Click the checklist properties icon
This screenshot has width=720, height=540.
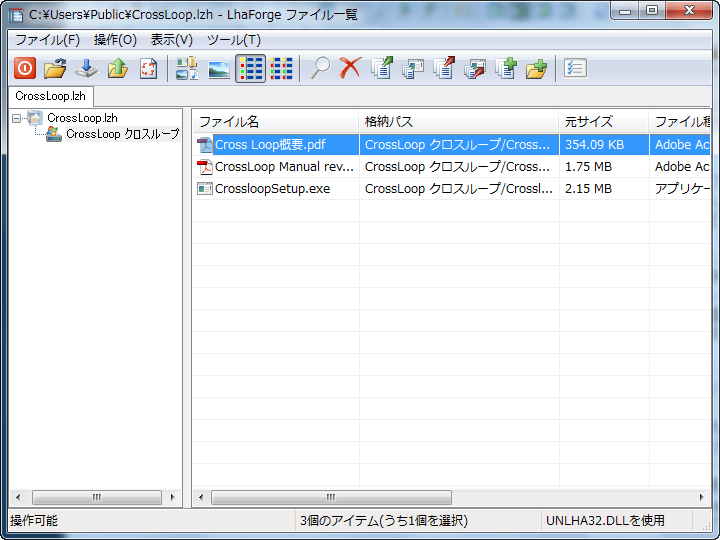pyautogui.click(x=575, y=68)
